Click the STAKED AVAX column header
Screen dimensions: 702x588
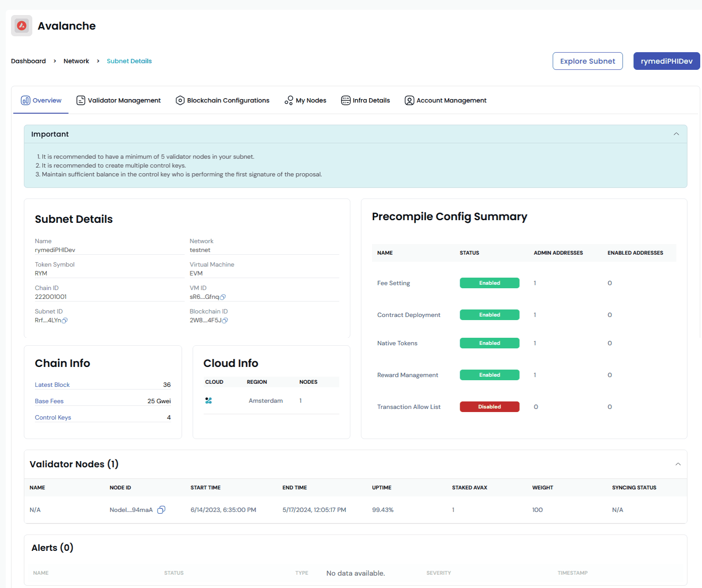pos(469,488)
